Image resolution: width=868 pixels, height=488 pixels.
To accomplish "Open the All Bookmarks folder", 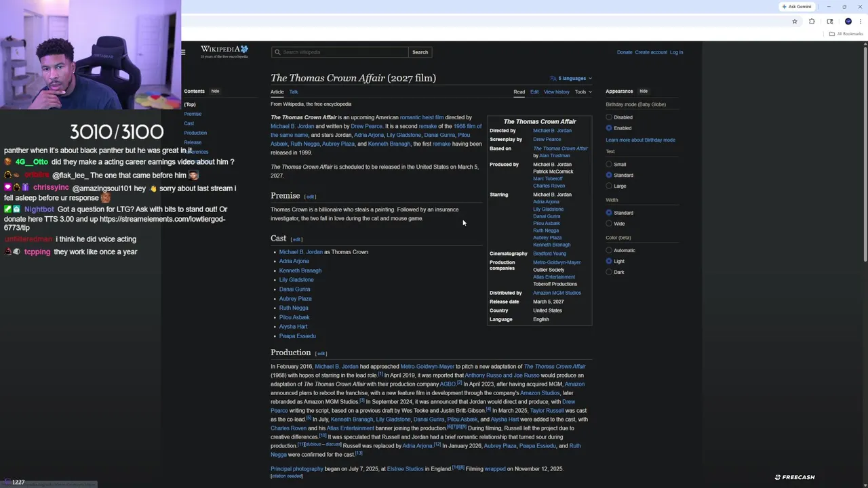I will (846, 34).
